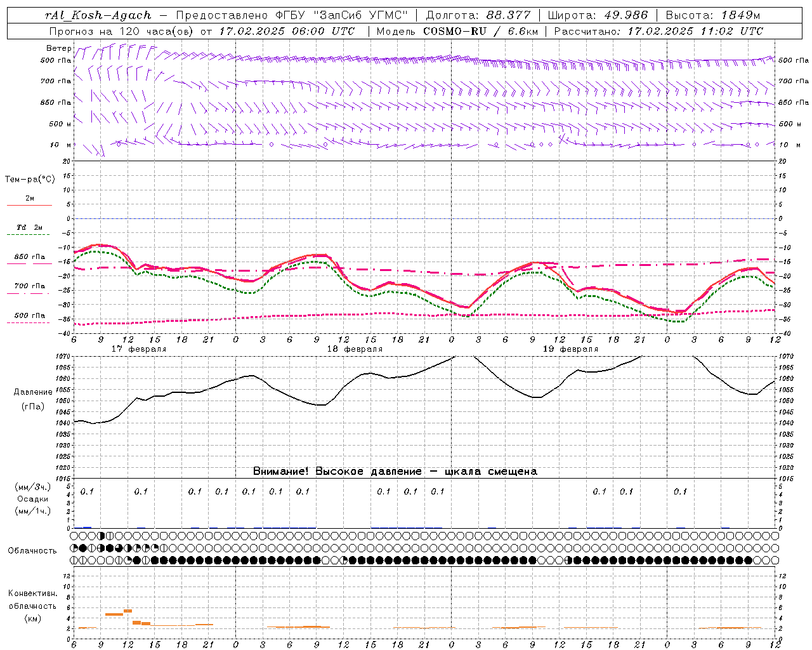Select the text Предоставлено ФГБУ "ЗапСиб УГМС"
The width and height of the screenshot is (812, 650).
coord(291,15)
